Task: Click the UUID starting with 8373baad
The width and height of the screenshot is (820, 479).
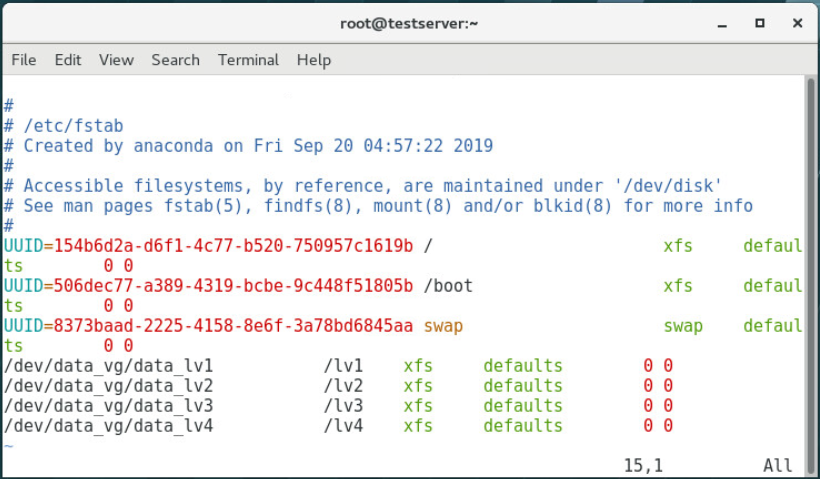Action: pyautogui.click(x=233, y=326)
